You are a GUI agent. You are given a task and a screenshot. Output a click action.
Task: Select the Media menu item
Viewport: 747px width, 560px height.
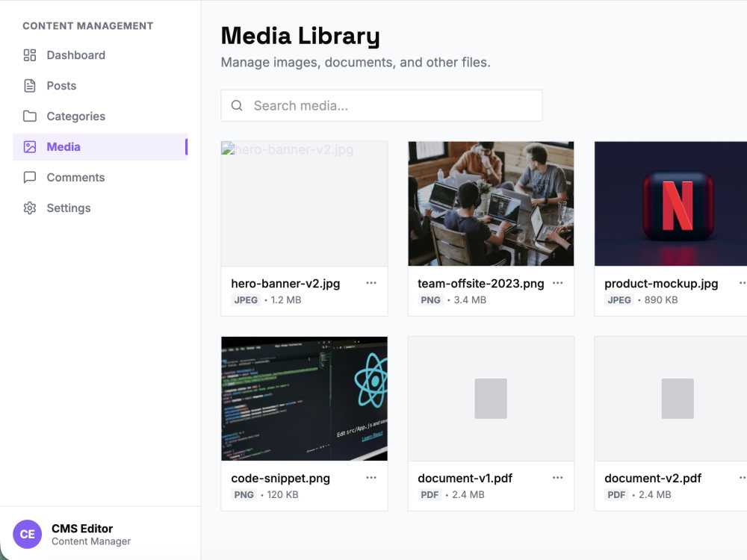(100, 146)
